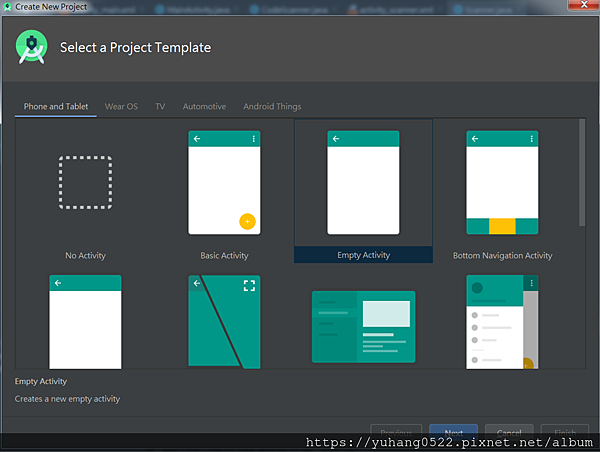Switch to the Automotive tab
This screenshot has height=452, width=600.
(x=204, y=106)
